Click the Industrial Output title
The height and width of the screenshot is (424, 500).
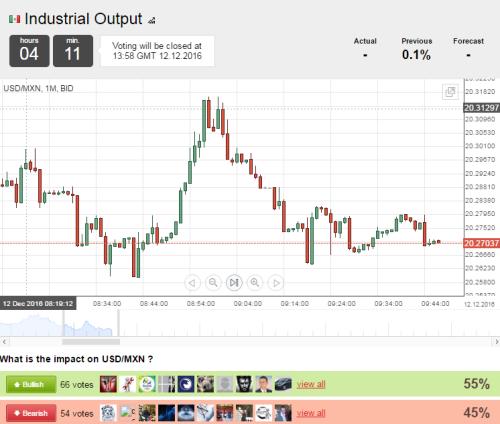[83, 19]
